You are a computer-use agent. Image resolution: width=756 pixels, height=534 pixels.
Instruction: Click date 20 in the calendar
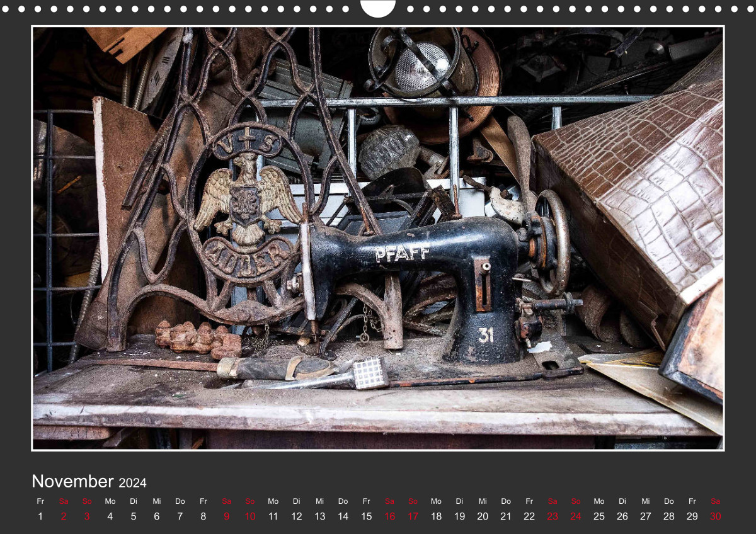(x=483, y=516)
